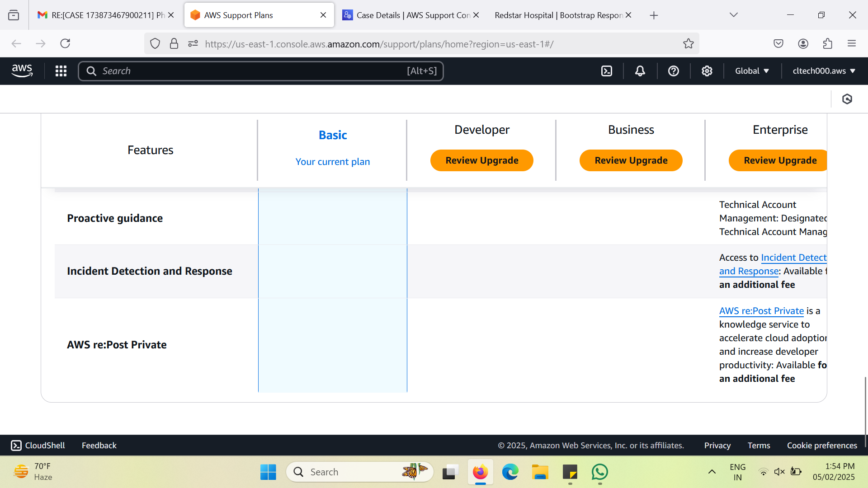
Task: Open the weather widget showing 70°F Haze
Action: [x=33, y=472]
